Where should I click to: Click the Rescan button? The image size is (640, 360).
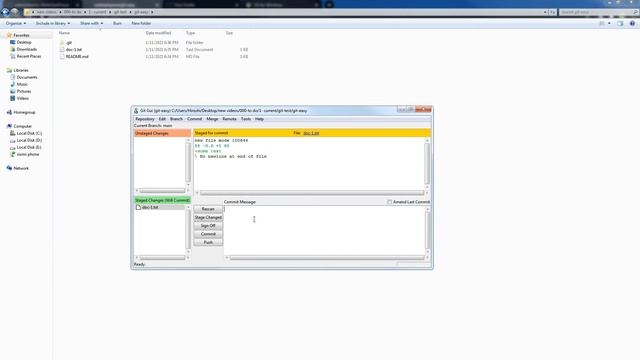tap(208, 209)
